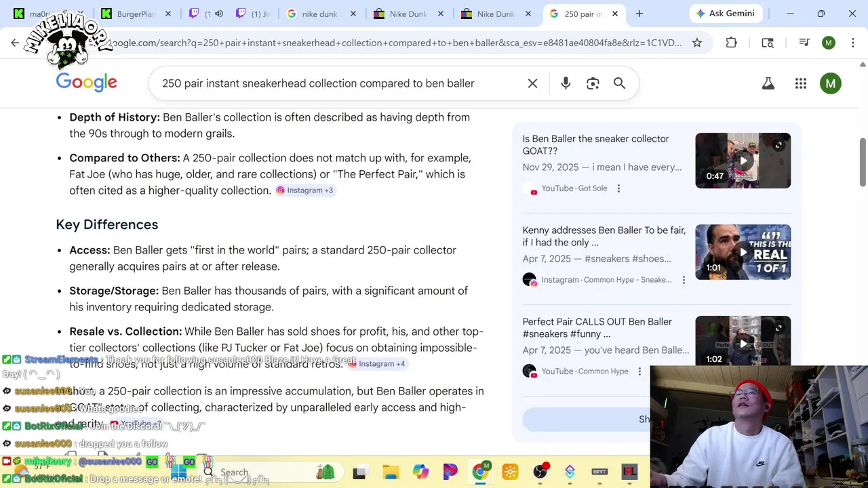The height and width of the screenshot is (488, 868).
Task: Click the page vertical scrollbar thumb
Action: tap(863, 161)
